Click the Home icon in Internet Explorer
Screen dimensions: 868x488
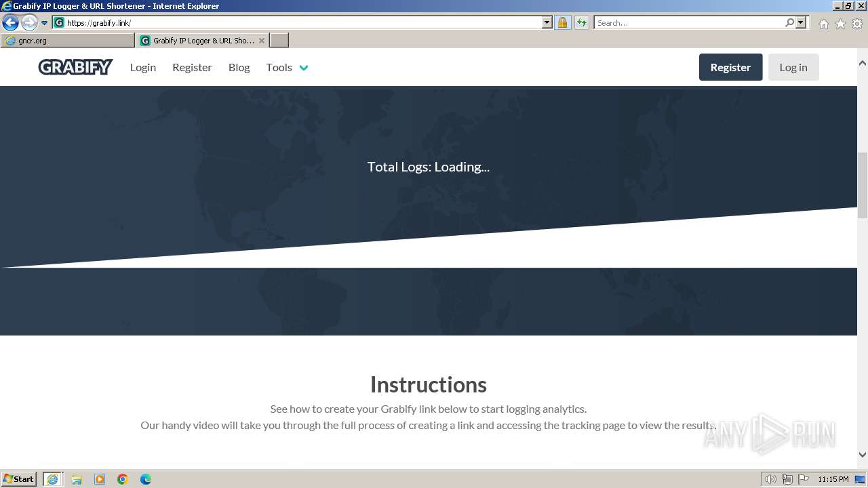click(x=823, y=24)
